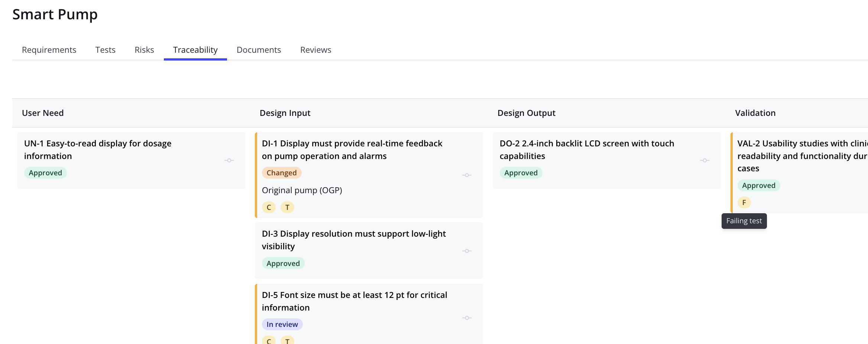Open the Tests tab
The image size is (868, 344).
(x=105, y=50)
